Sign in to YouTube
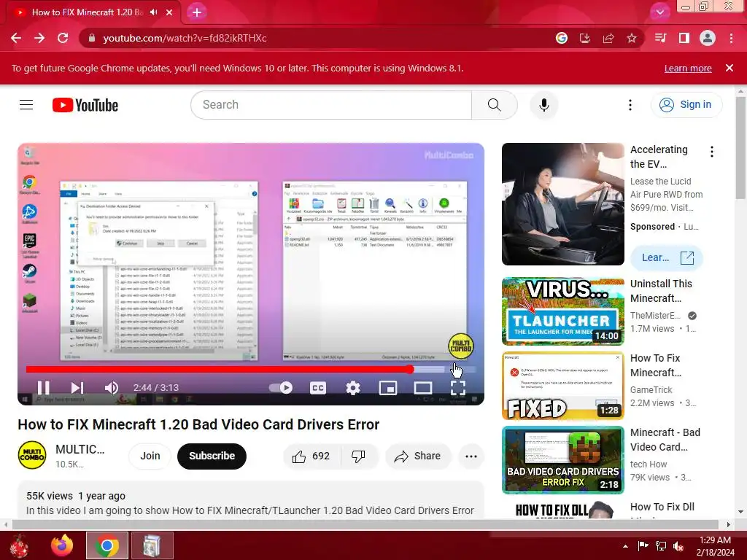Viewport: 747px width, 560px height. 686,105
